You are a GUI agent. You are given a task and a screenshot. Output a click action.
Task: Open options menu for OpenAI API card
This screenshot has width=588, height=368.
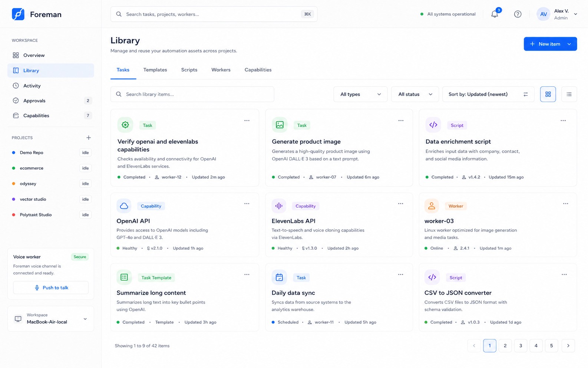point(247,204)
